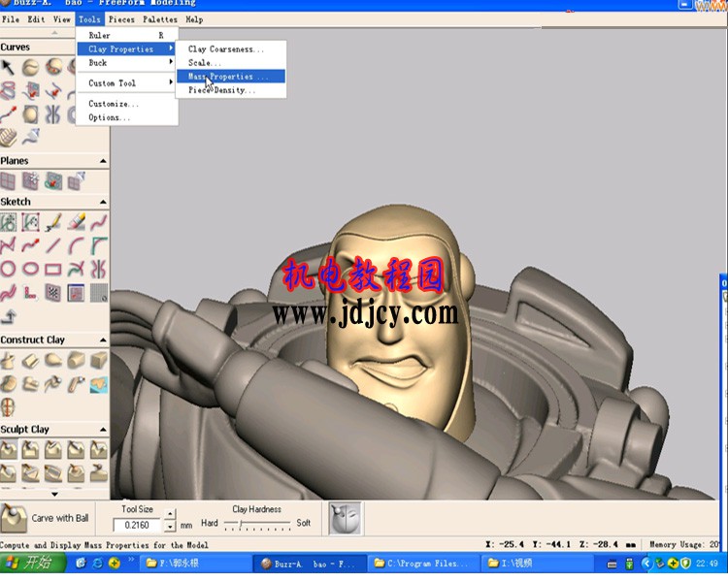728x582 pixels.
Task: Select the black arrow pointer tool in Curves
Action: coord(8,68)
